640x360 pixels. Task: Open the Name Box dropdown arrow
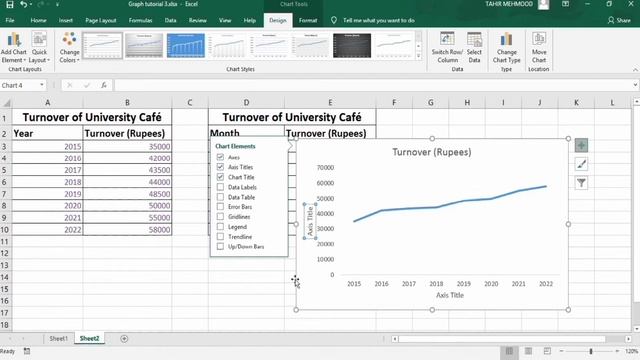pyautogui.click(x=42, y=85)
